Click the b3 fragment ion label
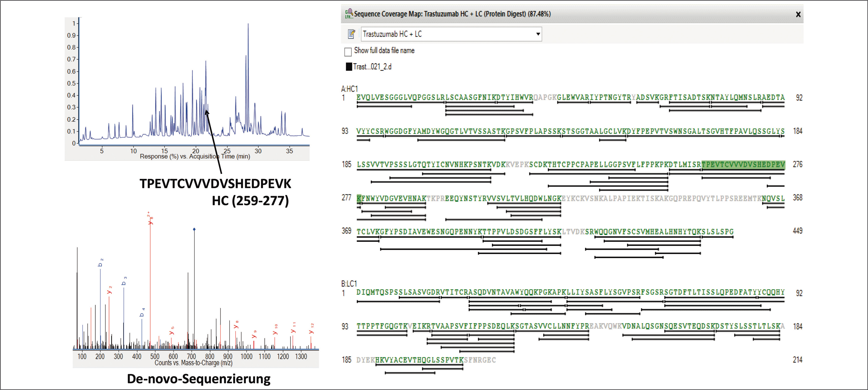The width and height of the screenshot is (868, 390). [x=124, y=281]
